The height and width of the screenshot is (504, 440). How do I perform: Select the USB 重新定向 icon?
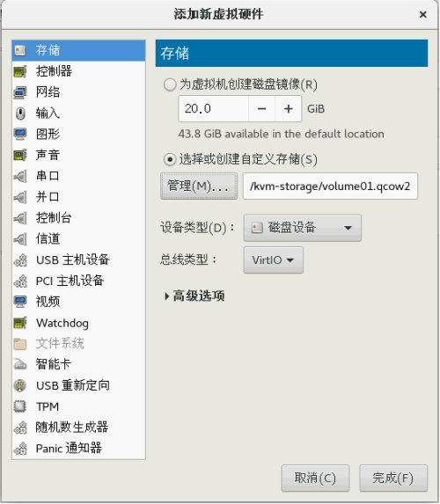pyautogui.click(x=20, y=385)
